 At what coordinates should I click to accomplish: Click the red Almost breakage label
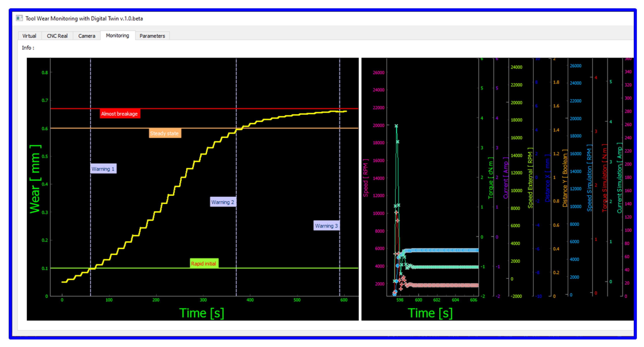coord(119,114)
